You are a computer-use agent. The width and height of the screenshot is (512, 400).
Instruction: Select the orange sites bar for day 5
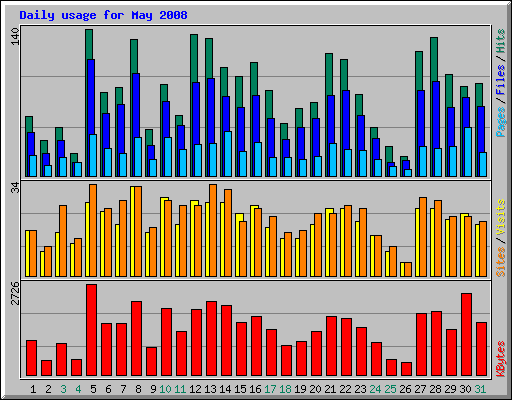(x=93, y=230)
